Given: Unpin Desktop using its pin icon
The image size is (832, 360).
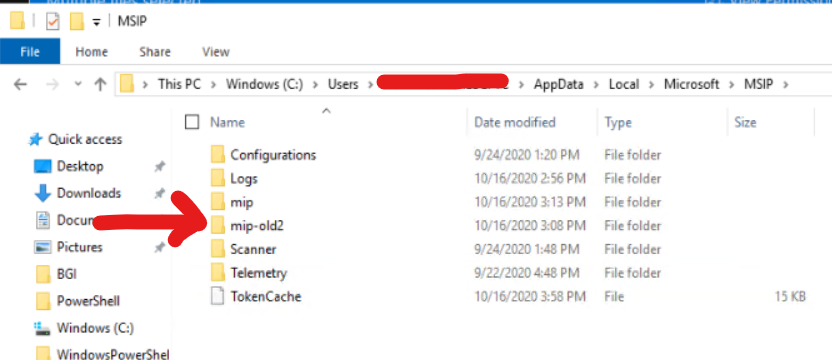Looking at the screenshot, I should click(x=159, y=167).
